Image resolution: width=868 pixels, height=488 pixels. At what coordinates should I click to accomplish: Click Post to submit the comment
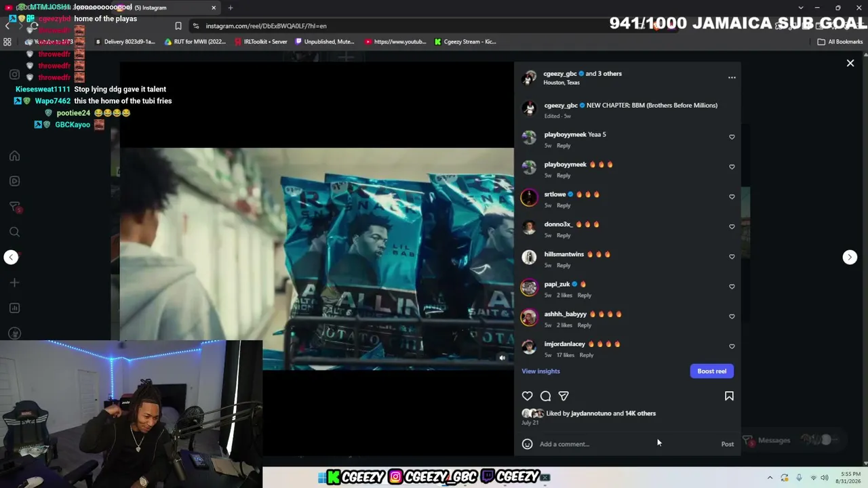click(727, 444)
